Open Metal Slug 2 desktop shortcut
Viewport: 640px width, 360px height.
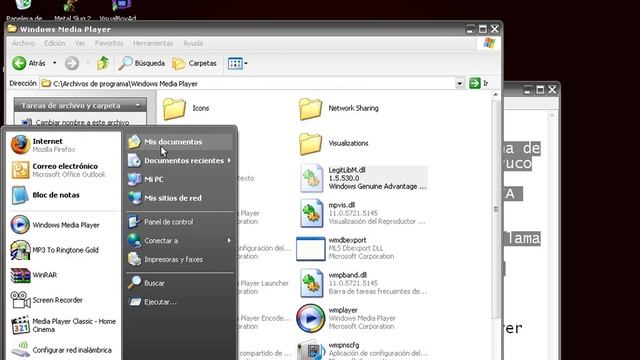72,10
